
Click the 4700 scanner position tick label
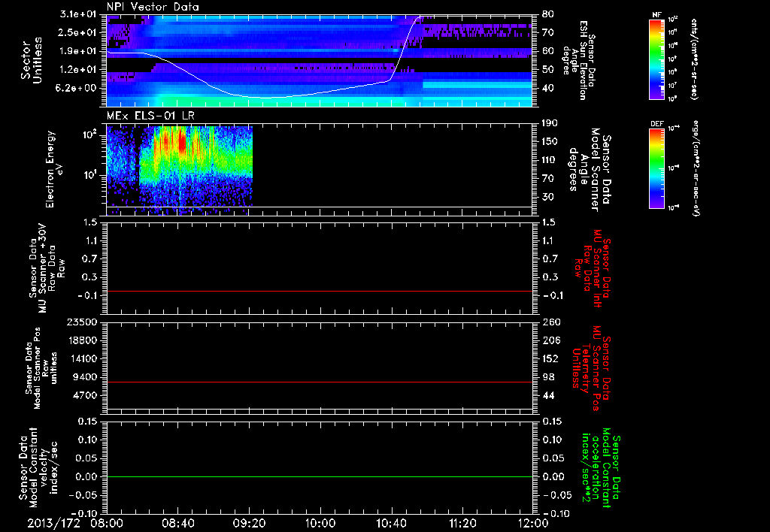coord(86,395)
